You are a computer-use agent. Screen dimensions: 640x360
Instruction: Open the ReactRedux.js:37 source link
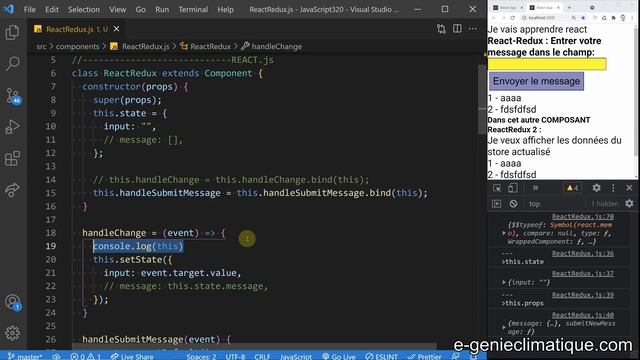583,274
